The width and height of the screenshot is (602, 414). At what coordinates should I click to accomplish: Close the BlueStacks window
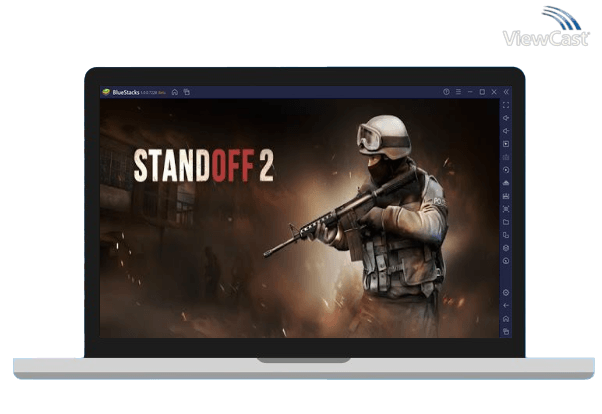[x=494, y=92]
